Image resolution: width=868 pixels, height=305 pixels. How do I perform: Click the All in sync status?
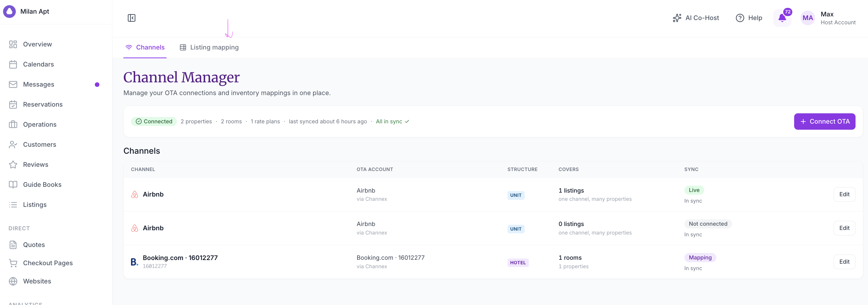[392, 122]
